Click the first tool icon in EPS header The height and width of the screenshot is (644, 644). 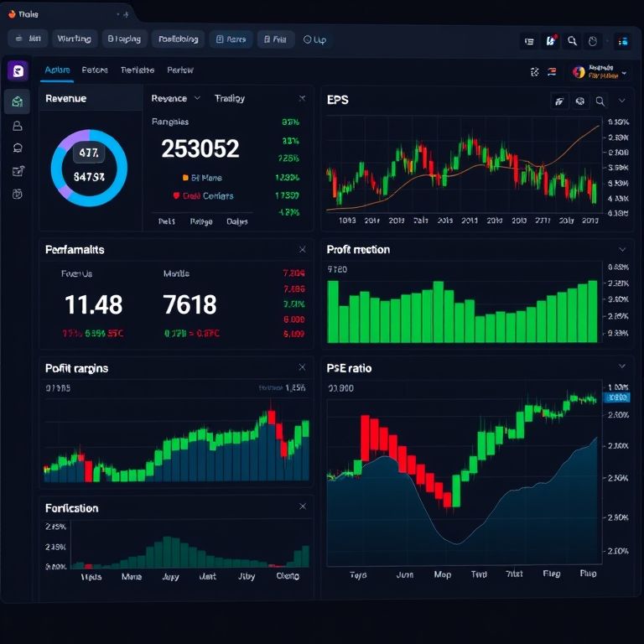point(558,101)
